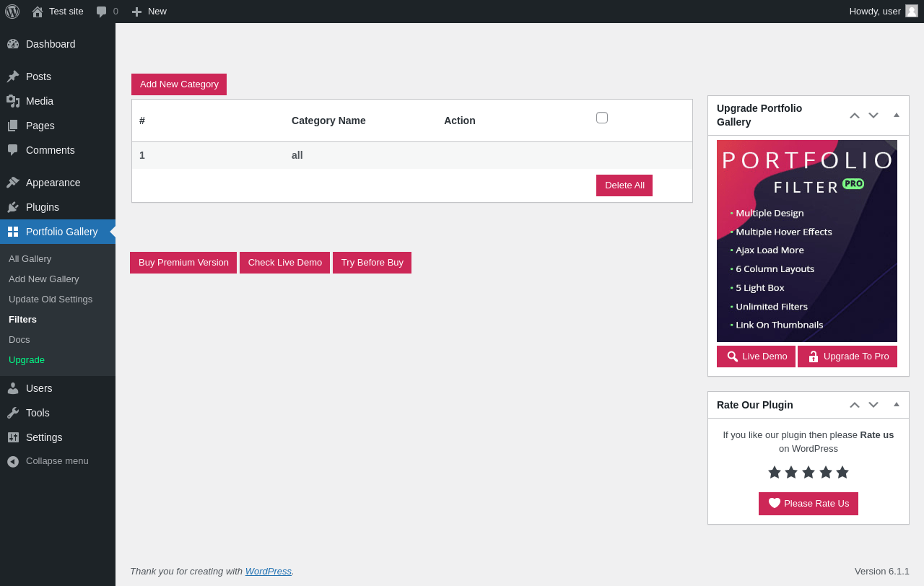Open Update Old Settings submenu item
This screenshot has height=586, width=924.
coord(58,299)
